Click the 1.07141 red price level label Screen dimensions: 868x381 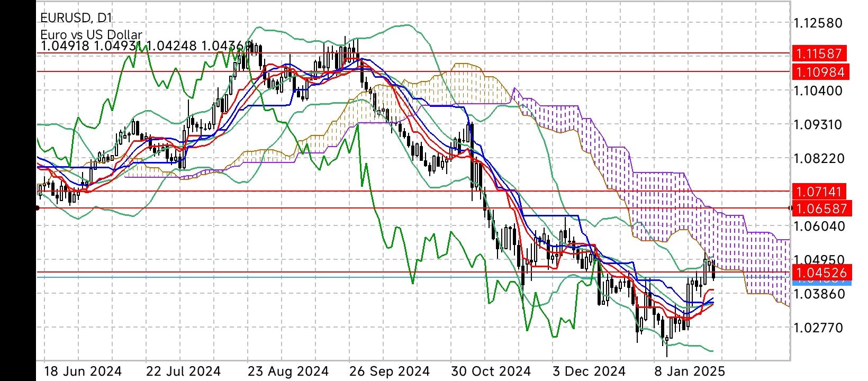coord(820,191)
